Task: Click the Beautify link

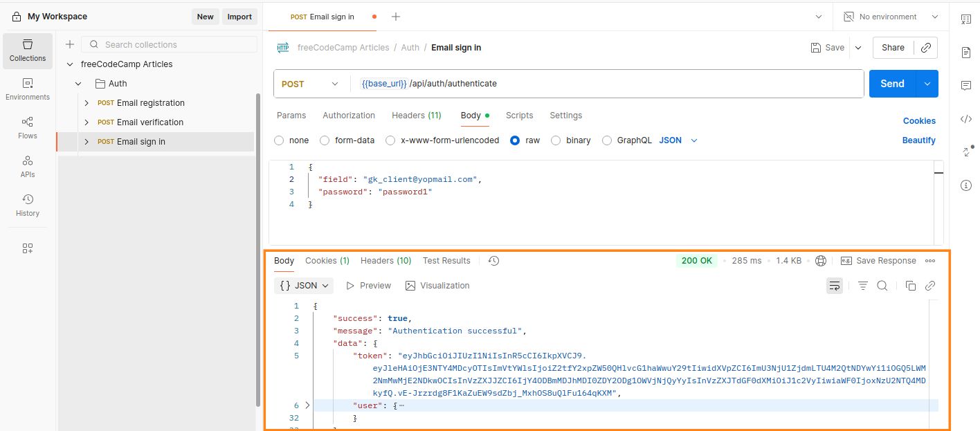Action: [918, 140]
